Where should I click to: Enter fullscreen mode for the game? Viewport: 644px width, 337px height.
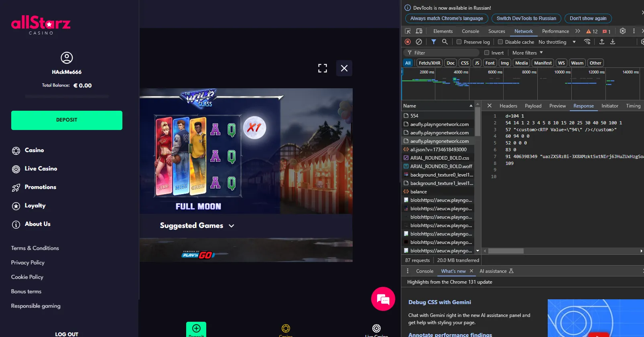pos(323,68)
